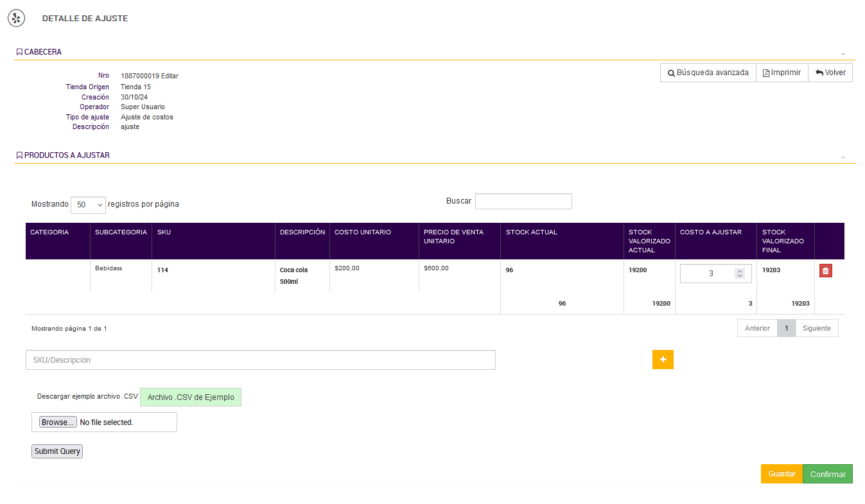Add product with yellow plus button
865x504 pixels.
[663, 360]
